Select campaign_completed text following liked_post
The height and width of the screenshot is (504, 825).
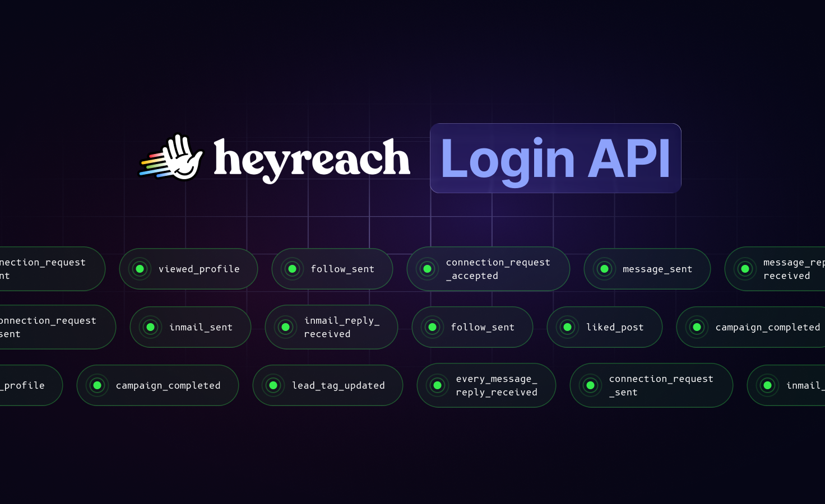click(768, 328)
